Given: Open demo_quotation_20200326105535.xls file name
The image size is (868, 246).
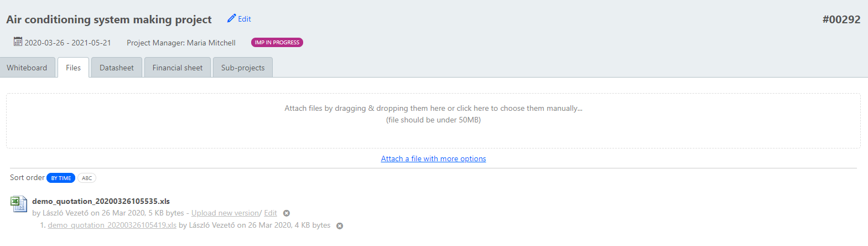Looking at the screenshot, I should [x=101, y=201].
